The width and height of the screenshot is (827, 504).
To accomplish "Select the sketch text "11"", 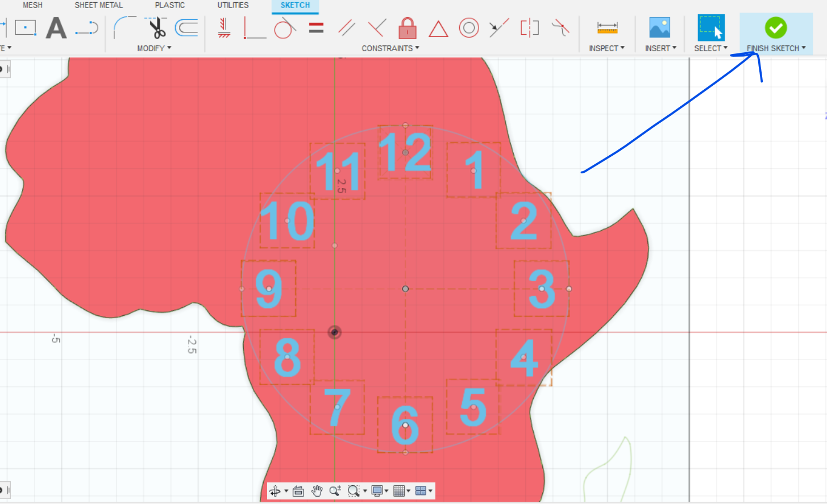I will pos(338,171).
